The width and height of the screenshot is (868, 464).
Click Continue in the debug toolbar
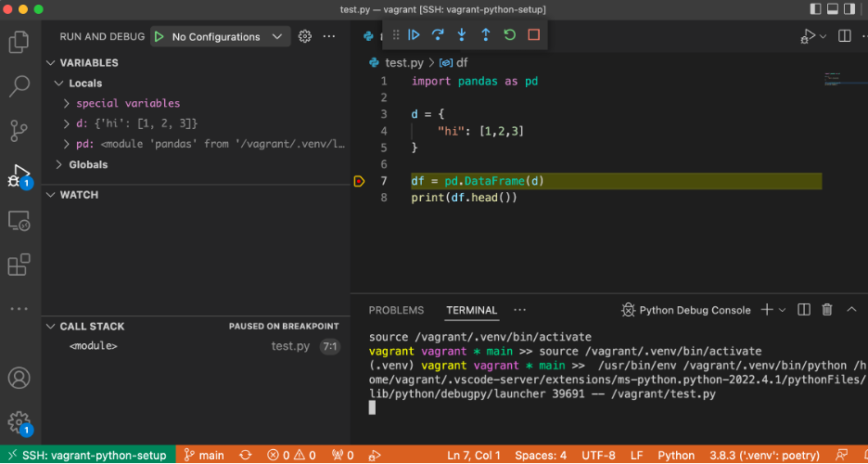[x=415, y=35]
